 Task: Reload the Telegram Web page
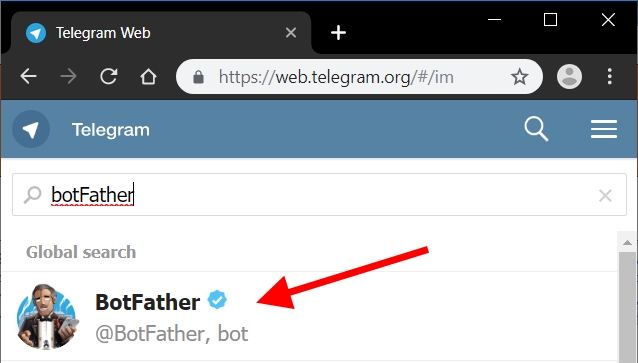pyautogui.click(x=109, y=76)
